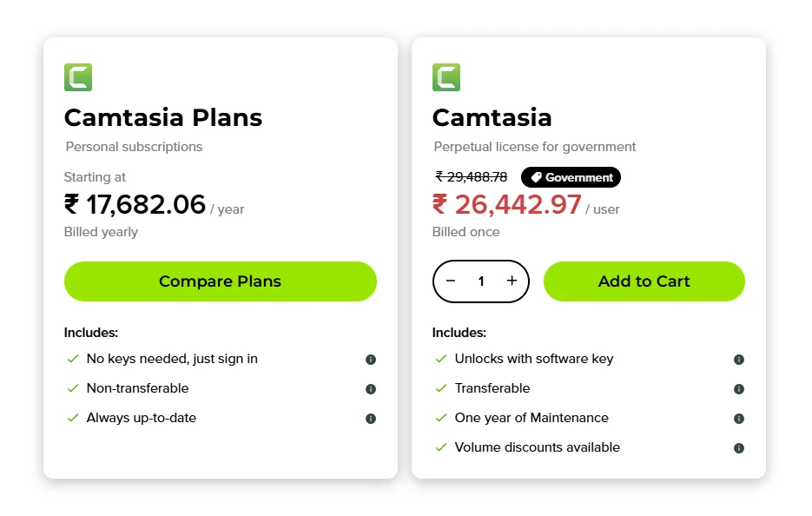Click the ₹26,442.97 government price
812x516 pixels.
coord(507,205)
